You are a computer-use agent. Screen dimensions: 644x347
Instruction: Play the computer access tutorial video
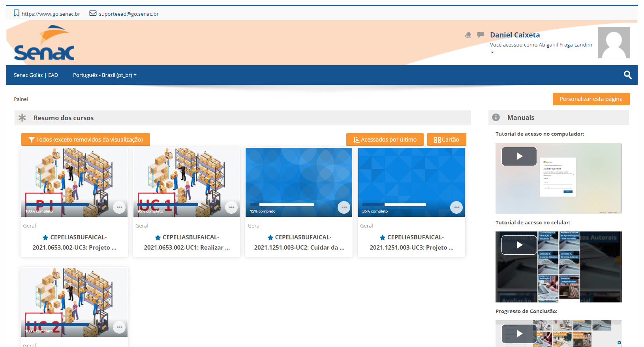tap(519, 157)
